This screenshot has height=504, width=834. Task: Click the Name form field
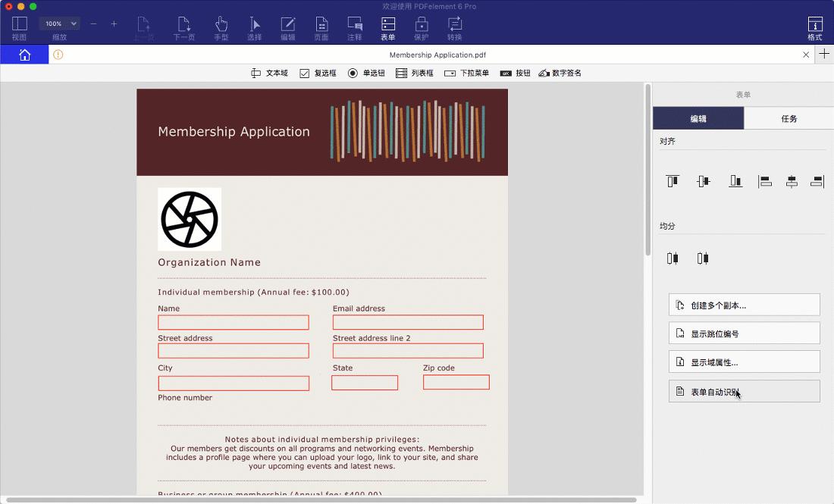(234, 322)
